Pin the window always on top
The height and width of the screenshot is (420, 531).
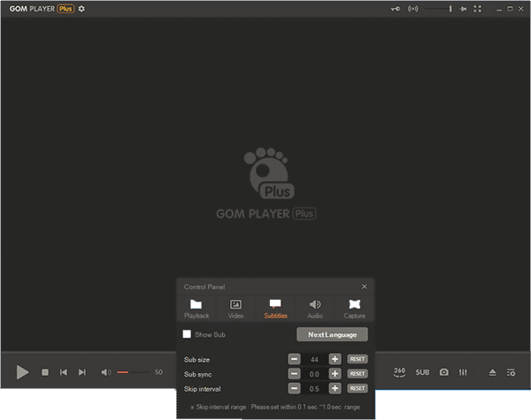click(x=396, y=9)
